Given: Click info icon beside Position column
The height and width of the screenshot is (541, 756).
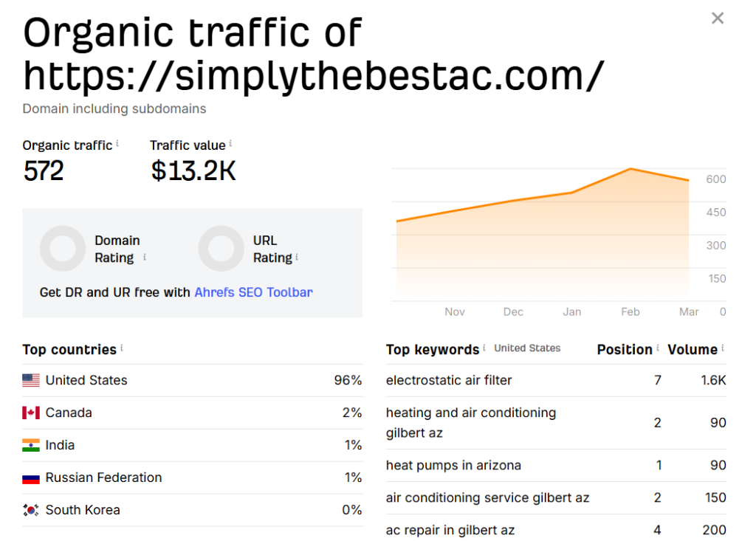Looking at the screenshot, I should 658,348.
